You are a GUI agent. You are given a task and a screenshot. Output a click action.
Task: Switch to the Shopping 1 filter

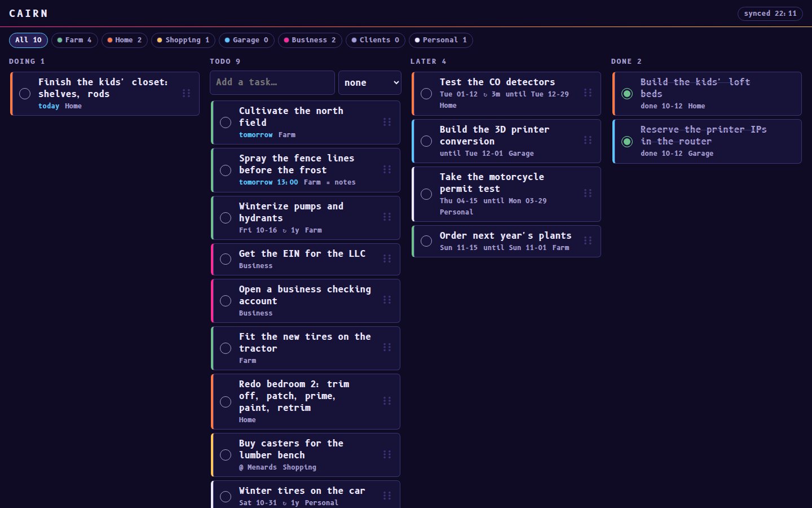183,40
